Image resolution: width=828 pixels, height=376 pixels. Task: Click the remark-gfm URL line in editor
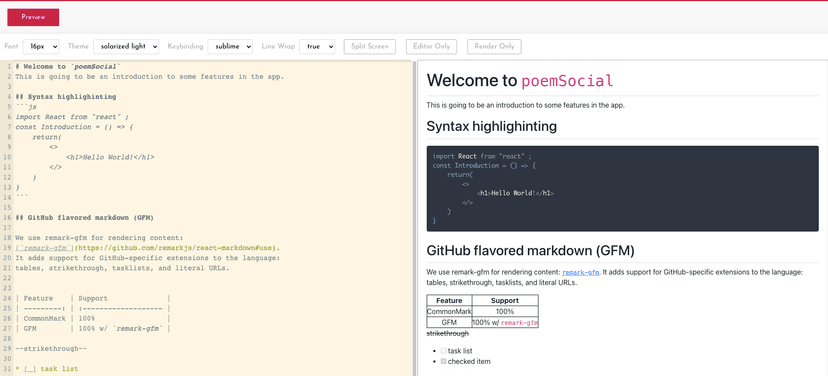pyautogui.click(x=147, y=248)
